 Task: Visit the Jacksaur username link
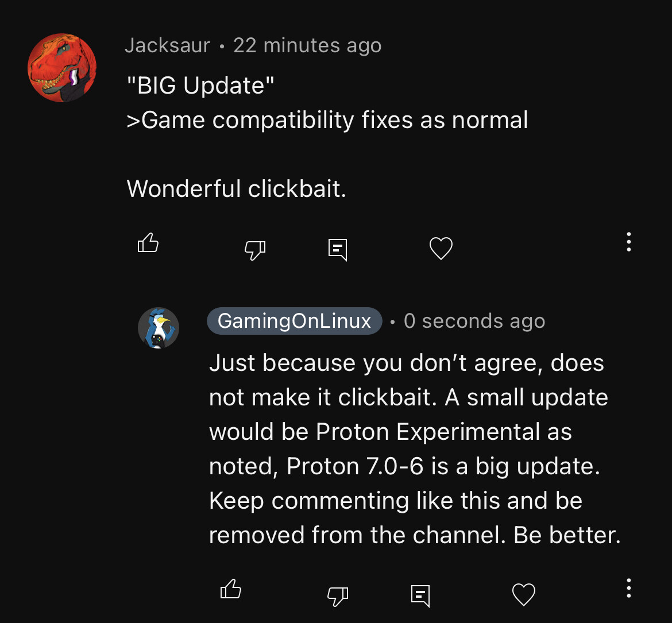point(167,45)
